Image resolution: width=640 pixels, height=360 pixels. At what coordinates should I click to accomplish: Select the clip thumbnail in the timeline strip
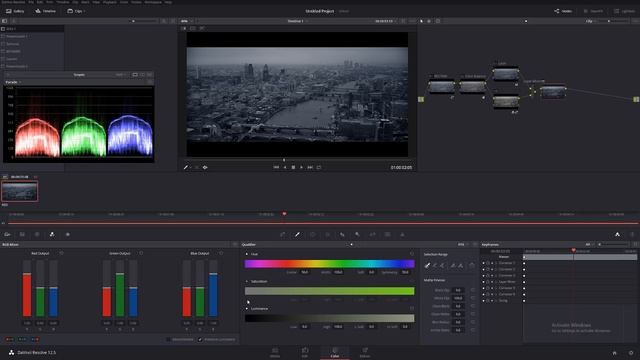coord(20,191)
